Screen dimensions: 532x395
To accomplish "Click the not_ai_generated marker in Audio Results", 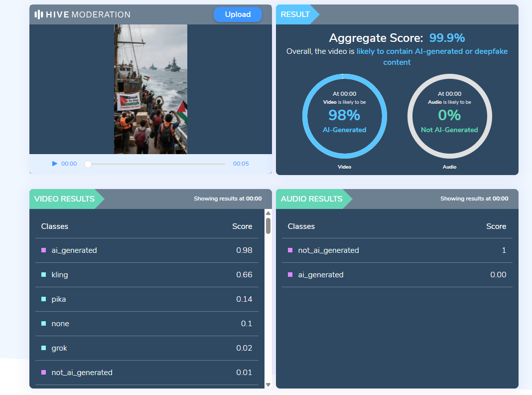I will (290, 250).
